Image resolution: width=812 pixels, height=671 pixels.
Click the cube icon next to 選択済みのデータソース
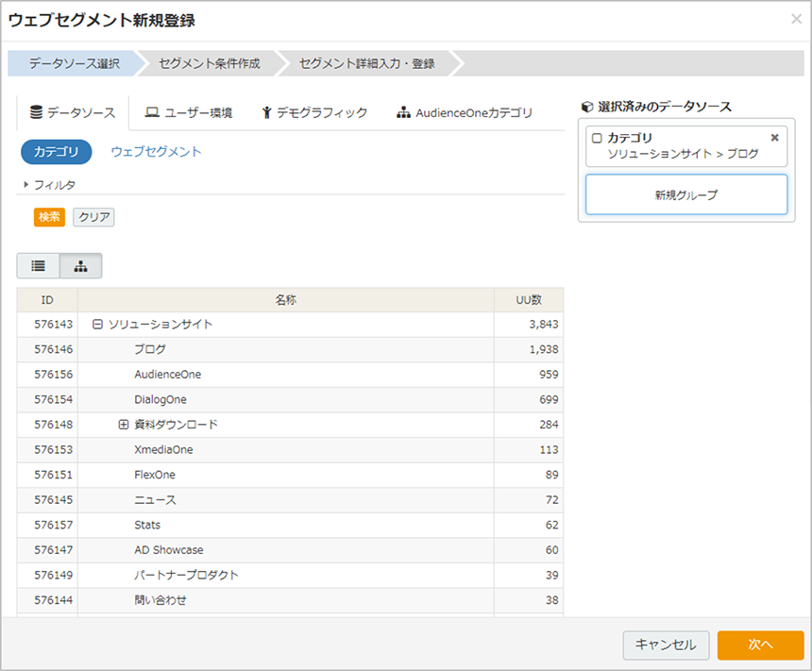tap(587, 106)
